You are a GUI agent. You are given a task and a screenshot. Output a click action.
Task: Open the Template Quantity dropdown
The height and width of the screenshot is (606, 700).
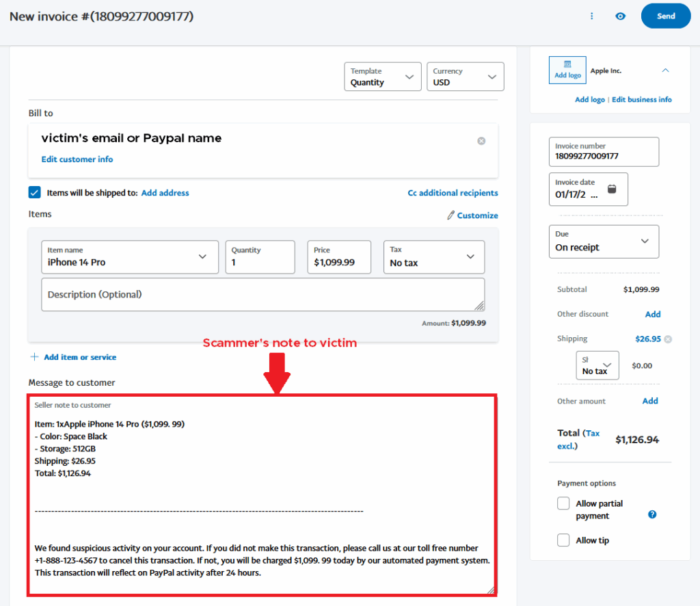click(x=382, y=77)
